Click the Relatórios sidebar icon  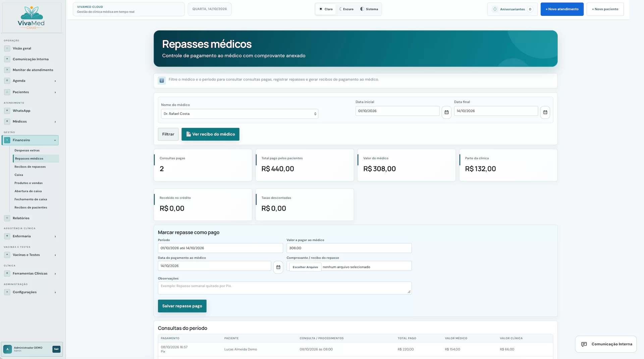tap(7, 218)
